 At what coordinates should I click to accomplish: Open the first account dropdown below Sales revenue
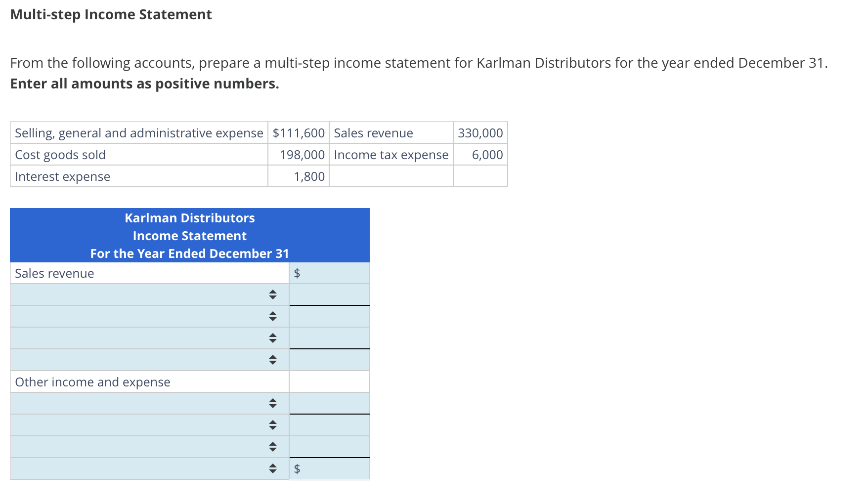[x=272, y=294]
